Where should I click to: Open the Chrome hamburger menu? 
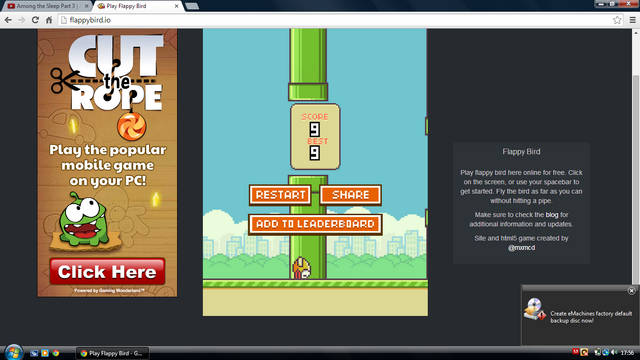[x=633, y=20]
